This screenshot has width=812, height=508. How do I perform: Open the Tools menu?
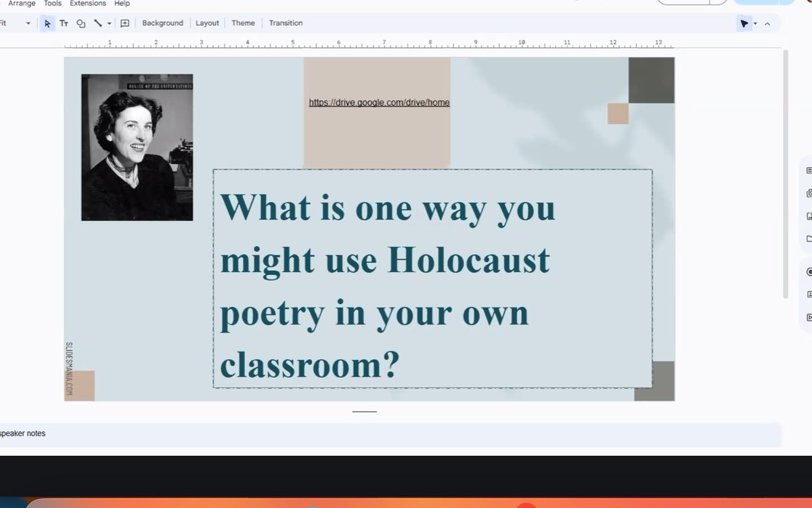click(x=52, y=3)
